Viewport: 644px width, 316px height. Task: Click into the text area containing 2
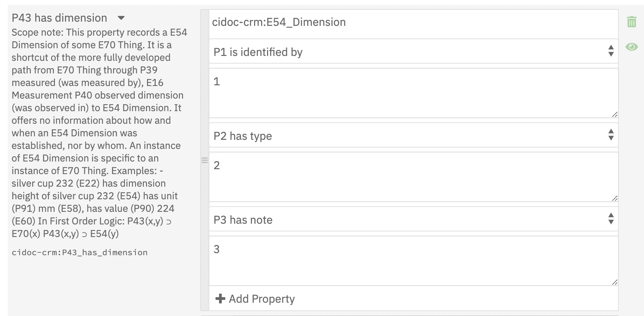413,177
